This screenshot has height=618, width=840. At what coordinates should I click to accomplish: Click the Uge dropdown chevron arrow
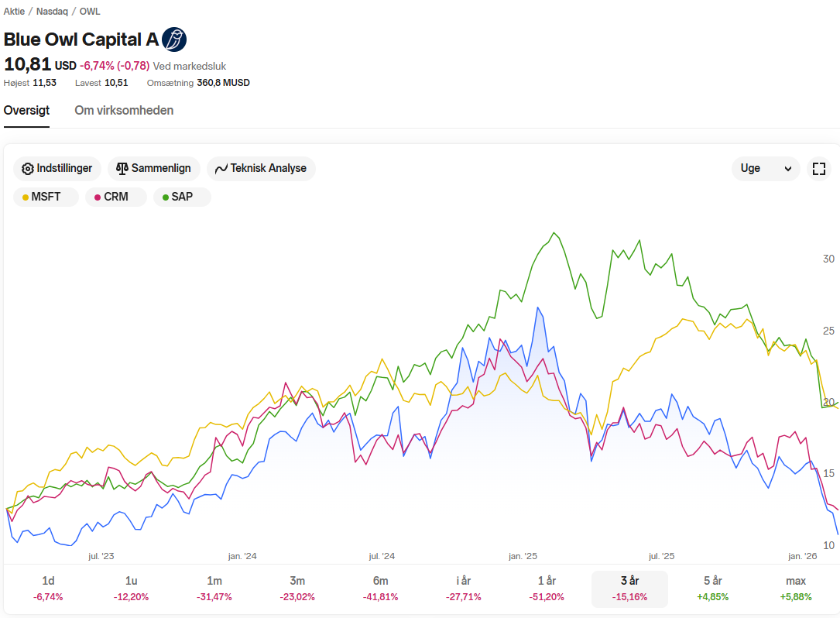tap(788, 169)
